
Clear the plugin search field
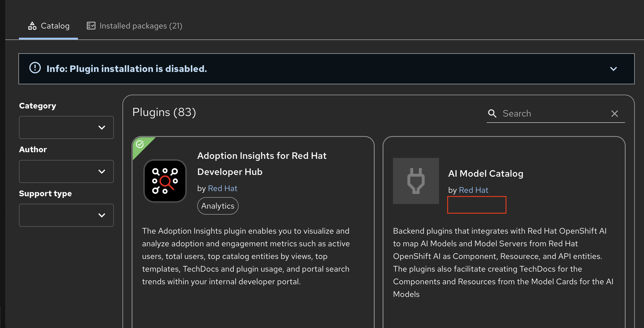pos(614,114)
